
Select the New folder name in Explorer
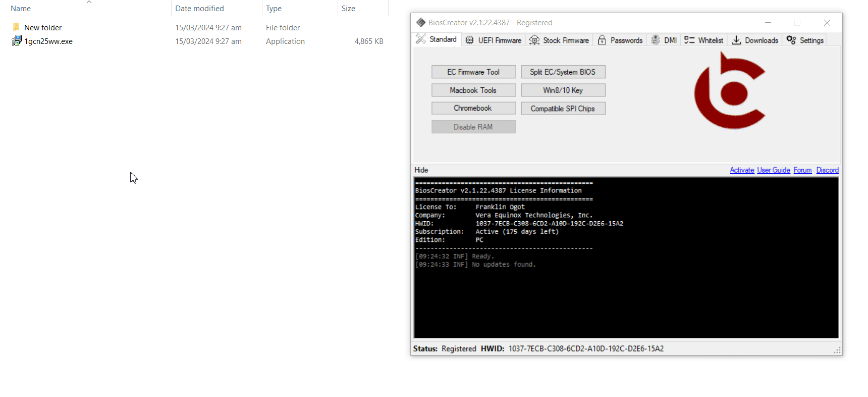pos(43,27)
